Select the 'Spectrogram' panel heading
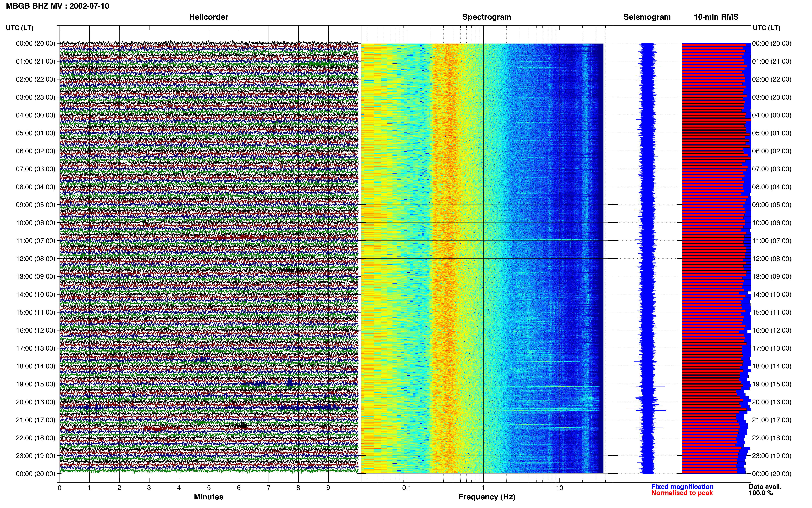 coord(487,17)
